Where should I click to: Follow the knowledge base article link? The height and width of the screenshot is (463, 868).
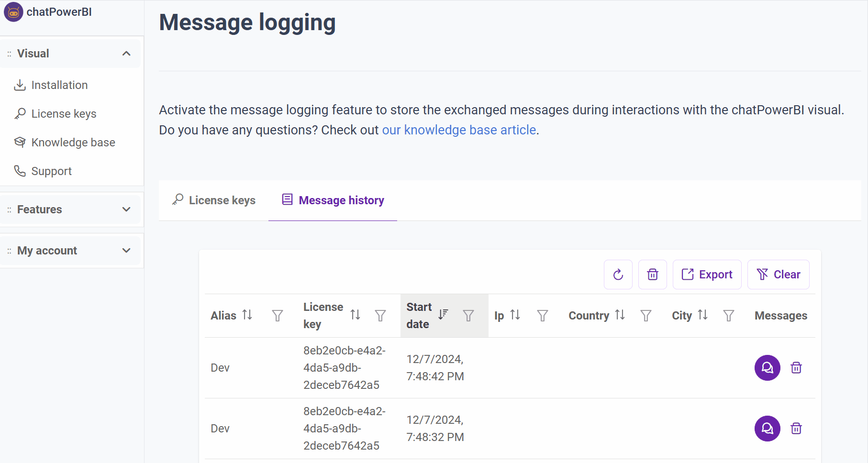(459, 130)
